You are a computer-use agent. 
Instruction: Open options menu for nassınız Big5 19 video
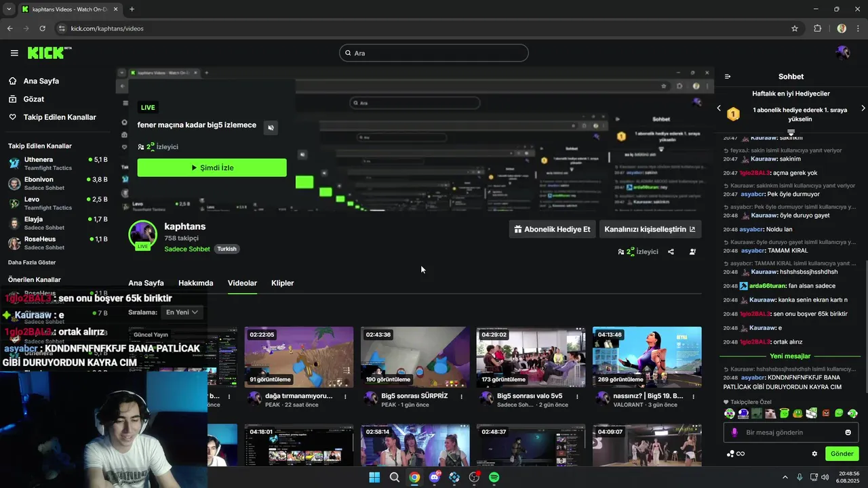(694, 396)
